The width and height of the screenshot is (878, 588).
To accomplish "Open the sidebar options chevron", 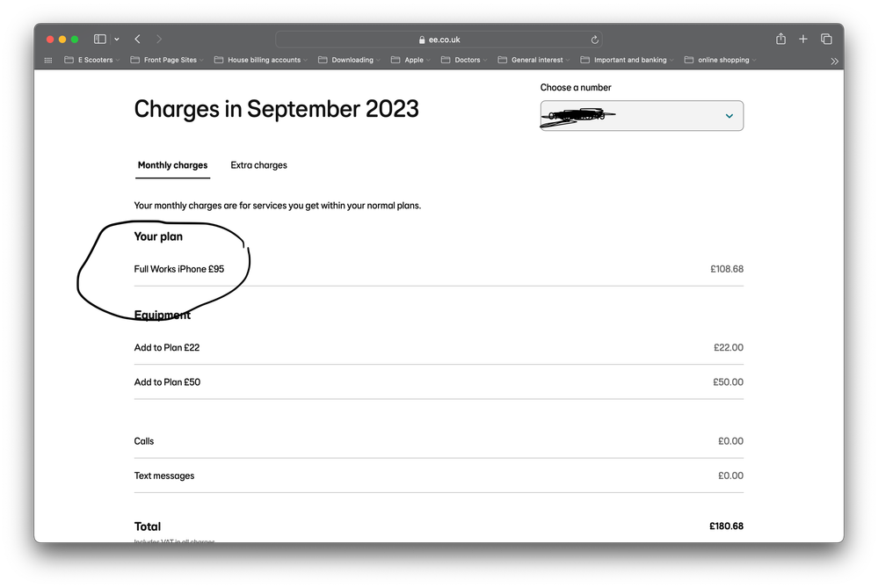I will click(x=117, y=40).
